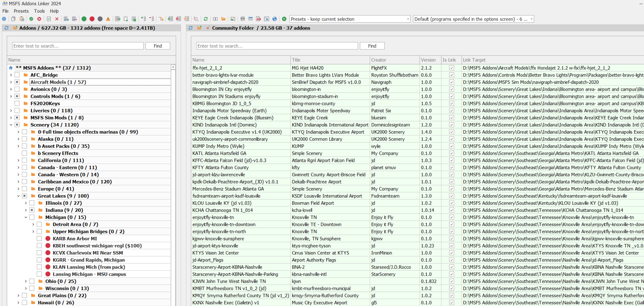Image resolution: width=644 pixels, height=306 pixels.
Task: Select the KLAN Lansing Mich (from pack) row
Action: [89, 267]
